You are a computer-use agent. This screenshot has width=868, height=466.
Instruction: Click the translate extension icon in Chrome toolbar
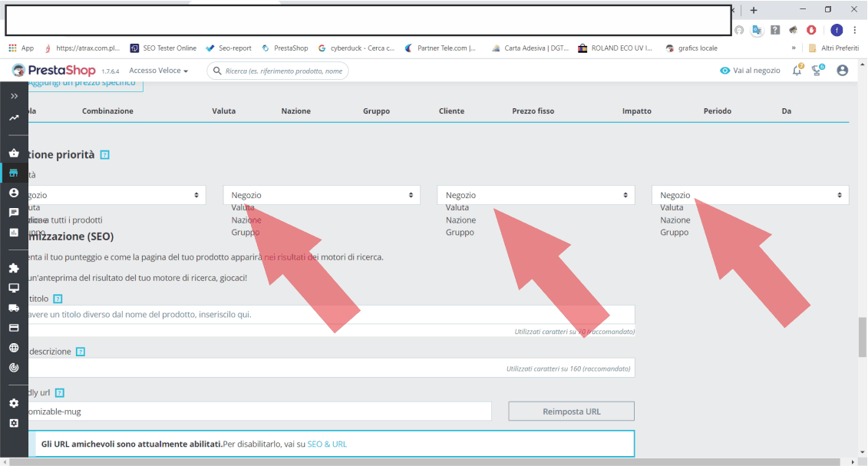tap(757, 30)
